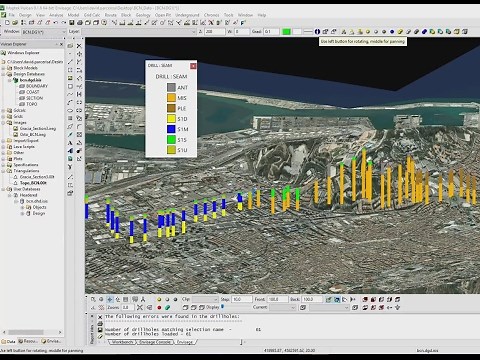Click the Windows Explorer entry in explorer panel
The height and width of the screenshot is (360, 480).
pyautogui.click(x=23, y=53)
